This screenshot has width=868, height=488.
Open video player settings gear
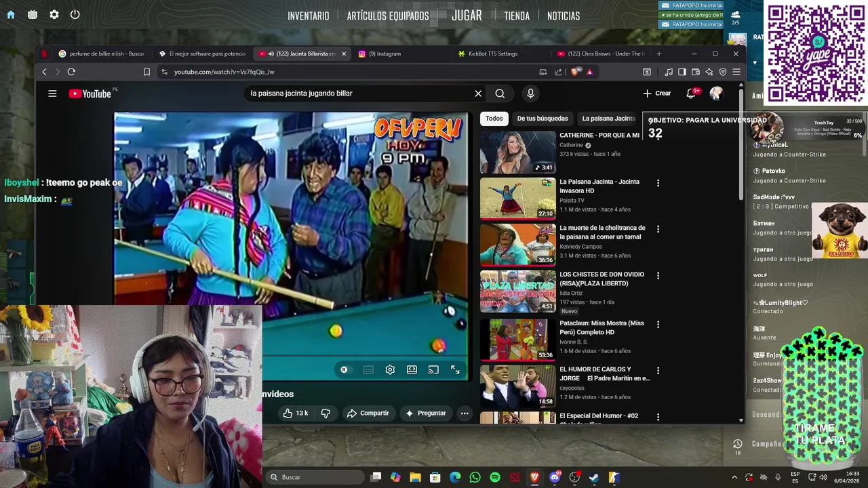390,369
